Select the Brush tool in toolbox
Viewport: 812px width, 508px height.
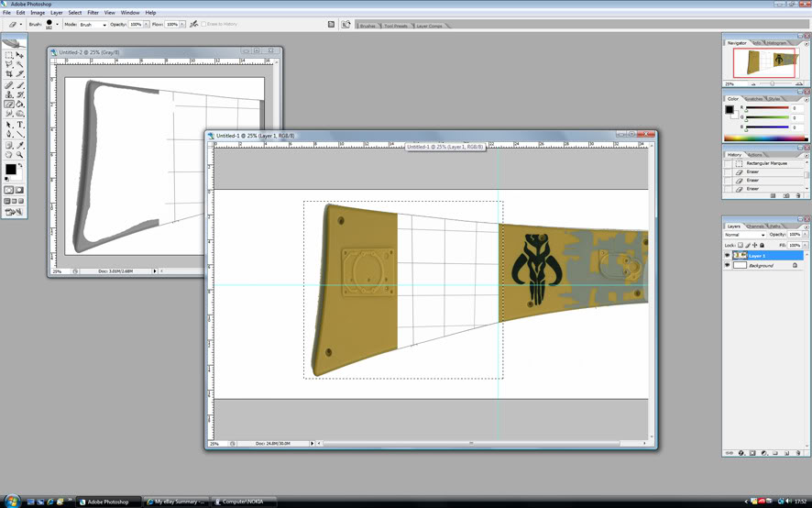point(19,85)
